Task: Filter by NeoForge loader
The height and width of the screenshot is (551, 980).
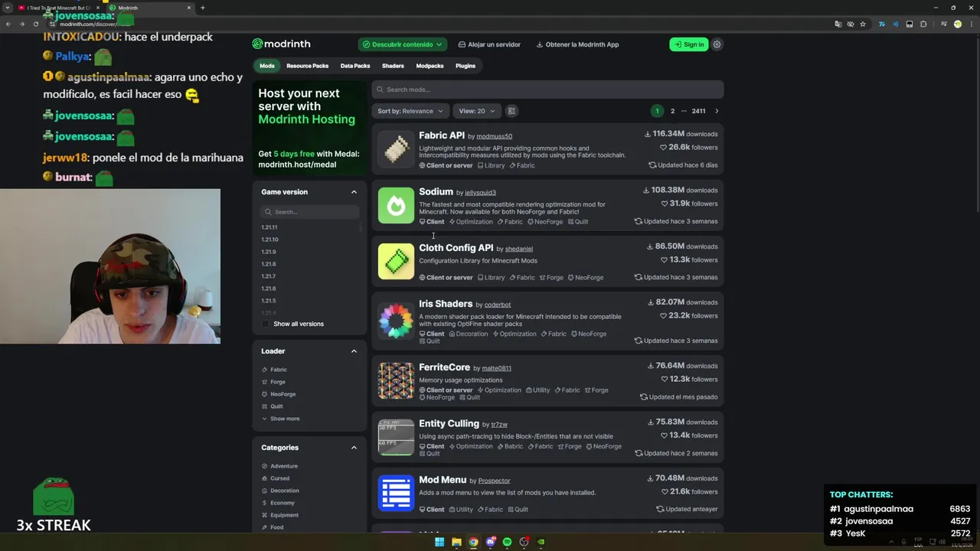Action: 279,394
